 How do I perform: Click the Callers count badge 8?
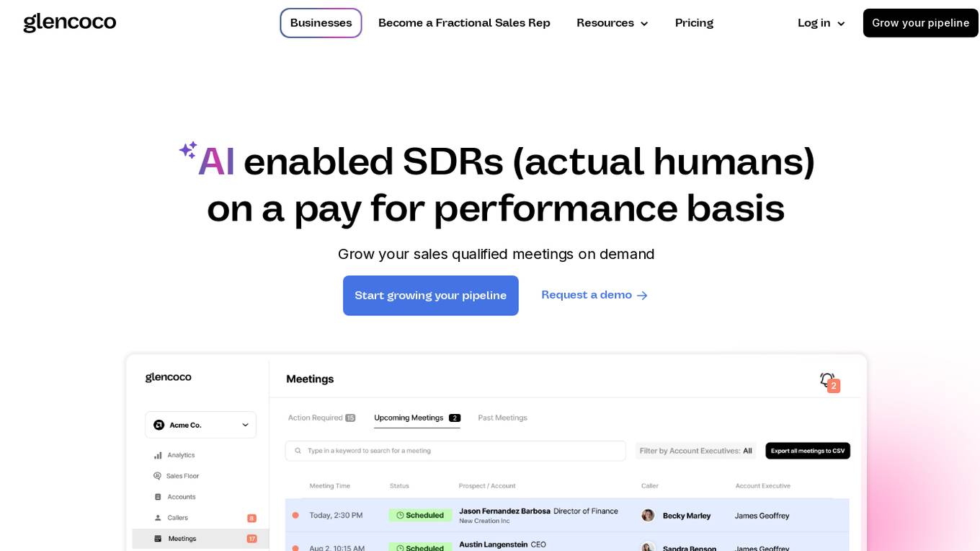[x=251, y=518]
